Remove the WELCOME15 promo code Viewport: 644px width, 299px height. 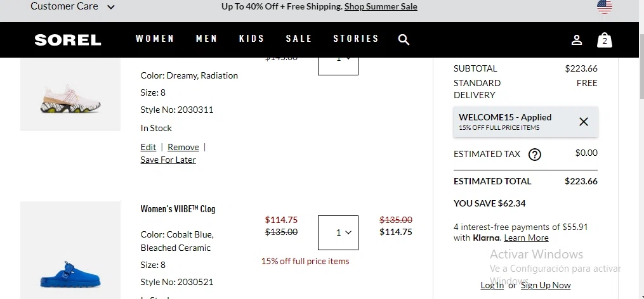pyautogui.click(x=584, y=122)
